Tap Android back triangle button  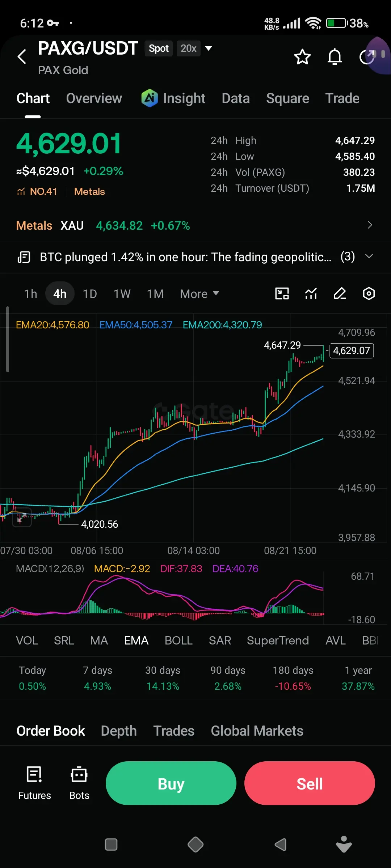point(281,844)
